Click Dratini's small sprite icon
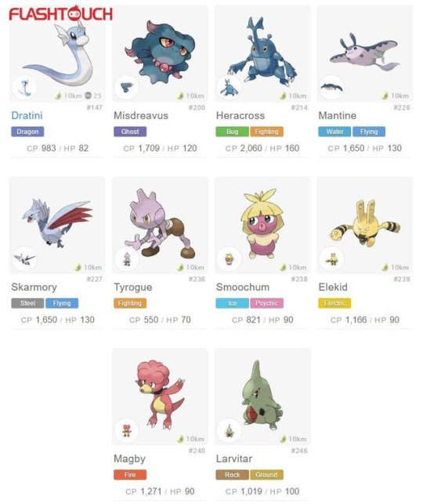This screenshot has height=504, width=423. 24,87
